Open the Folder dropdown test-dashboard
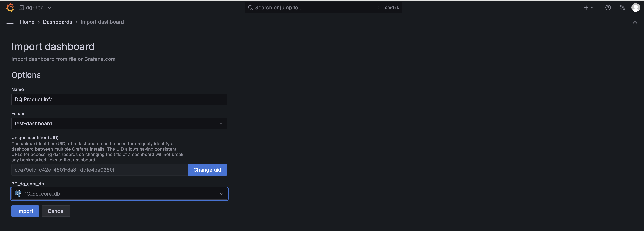The width and height of the screenshot is (644, 231). point(119,123)
